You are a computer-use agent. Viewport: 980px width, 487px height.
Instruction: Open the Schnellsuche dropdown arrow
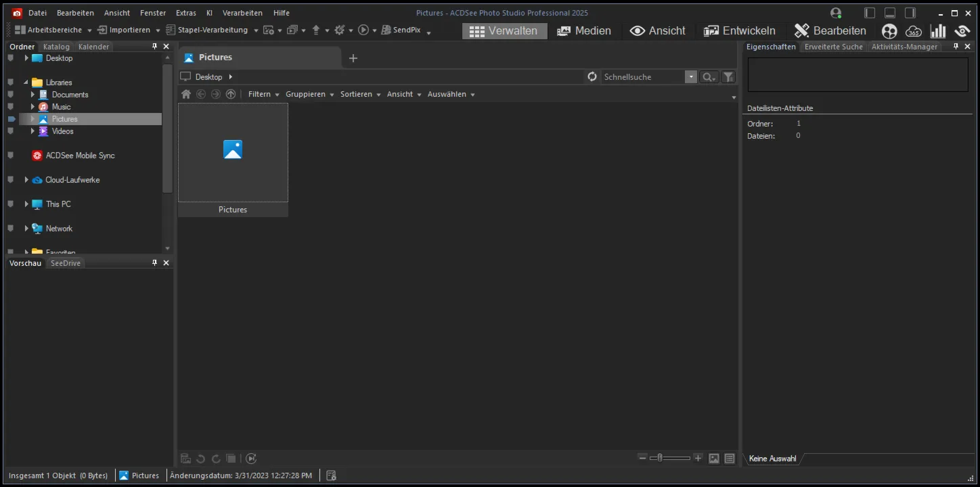pos(690,77)
